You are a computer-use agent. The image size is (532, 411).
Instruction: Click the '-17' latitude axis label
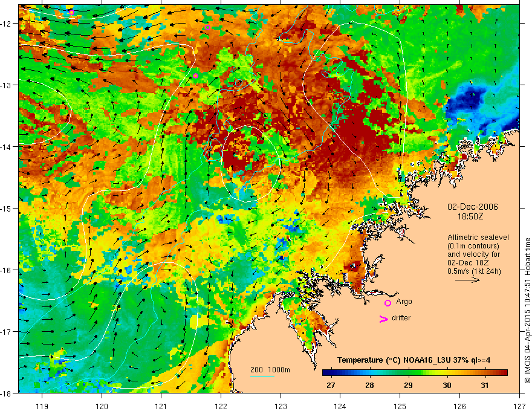tap(6, 331)
